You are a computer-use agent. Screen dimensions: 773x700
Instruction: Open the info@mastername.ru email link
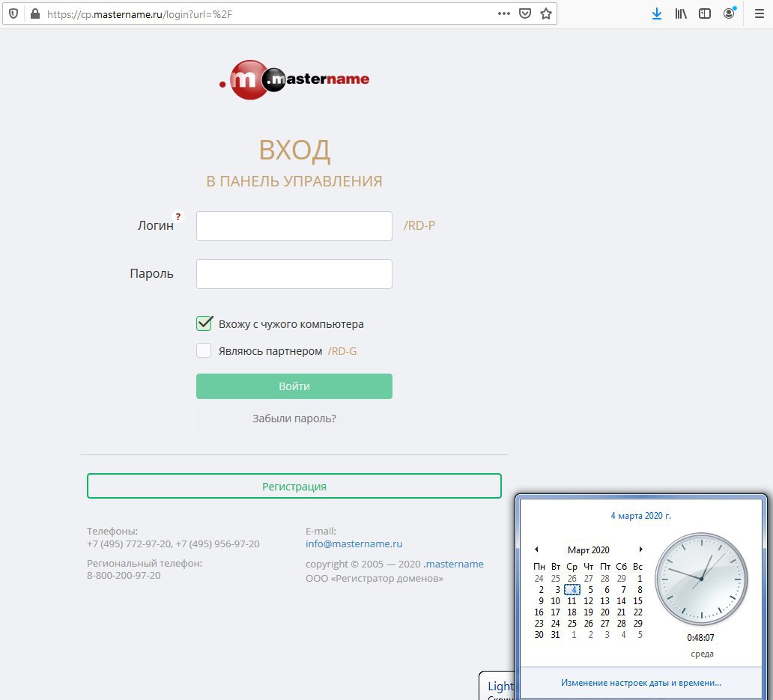[354, 544]
